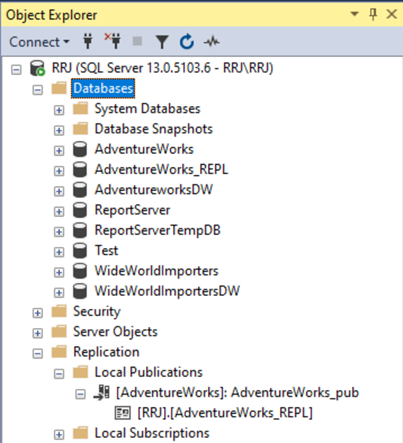The image size is (403, 443).
Task: Collapse the Databases folder
Action: pyautogui.click(x=38, y=90)
